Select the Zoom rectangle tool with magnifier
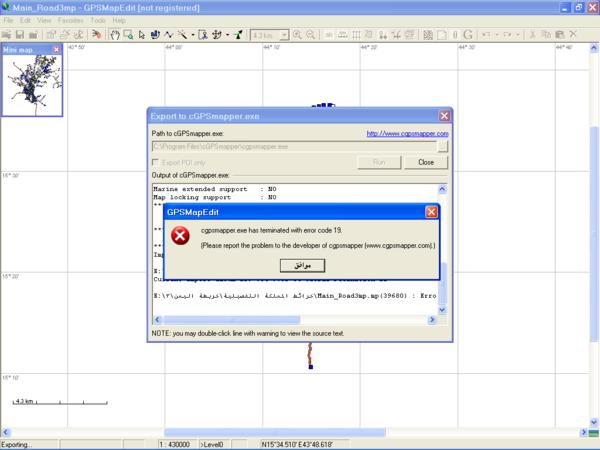 128,35
